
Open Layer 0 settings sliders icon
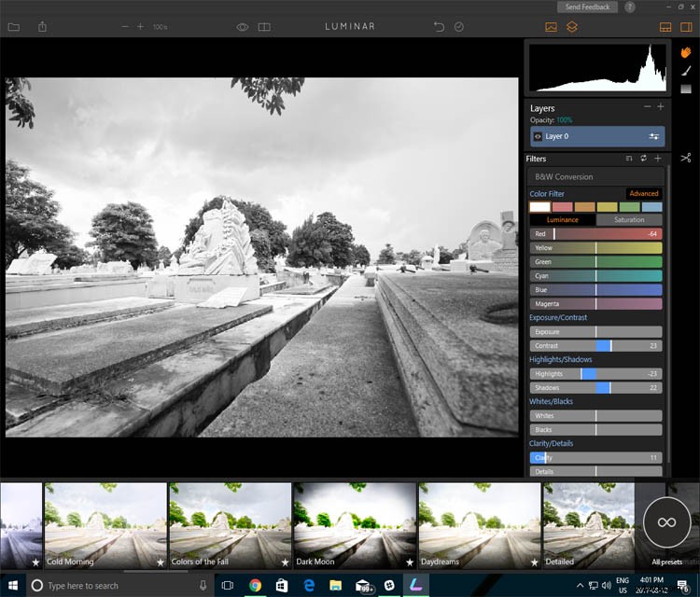click(654, 136)
